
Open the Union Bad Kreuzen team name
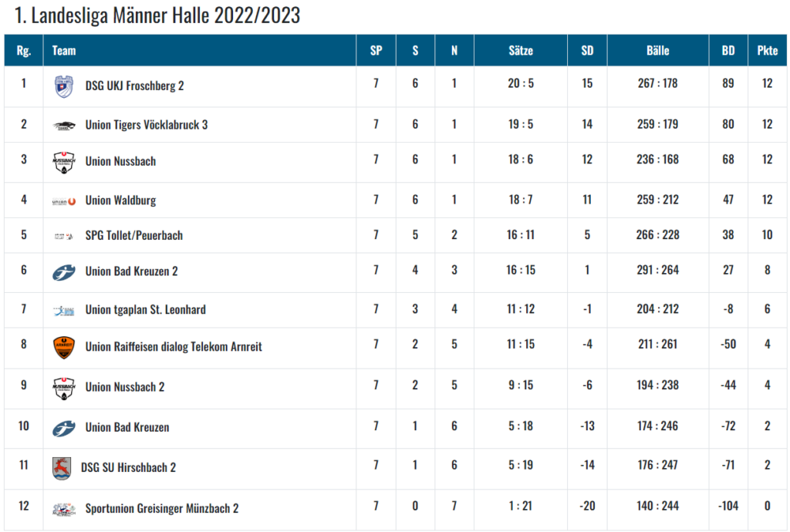pos(127,427)
